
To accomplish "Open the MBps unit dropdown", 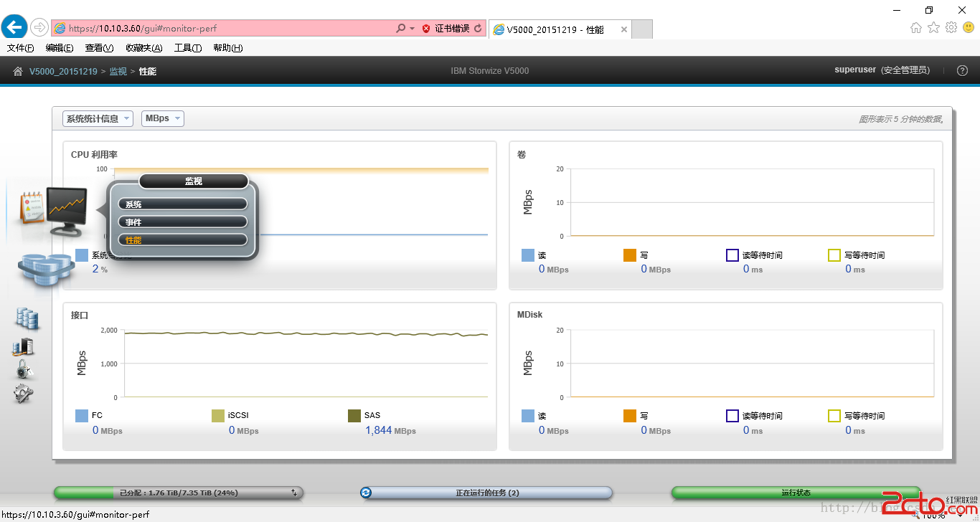I will (x=163, y=118).
